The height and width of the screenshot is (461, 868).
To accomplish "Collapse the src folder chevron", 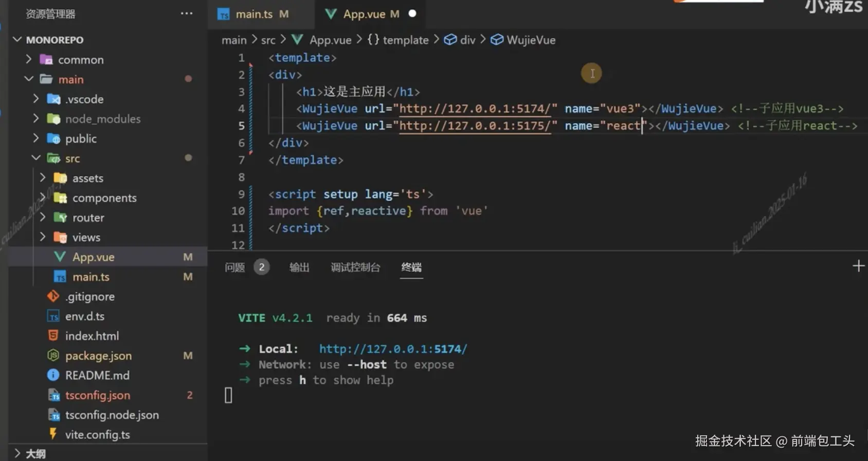I will click(35, 158).
